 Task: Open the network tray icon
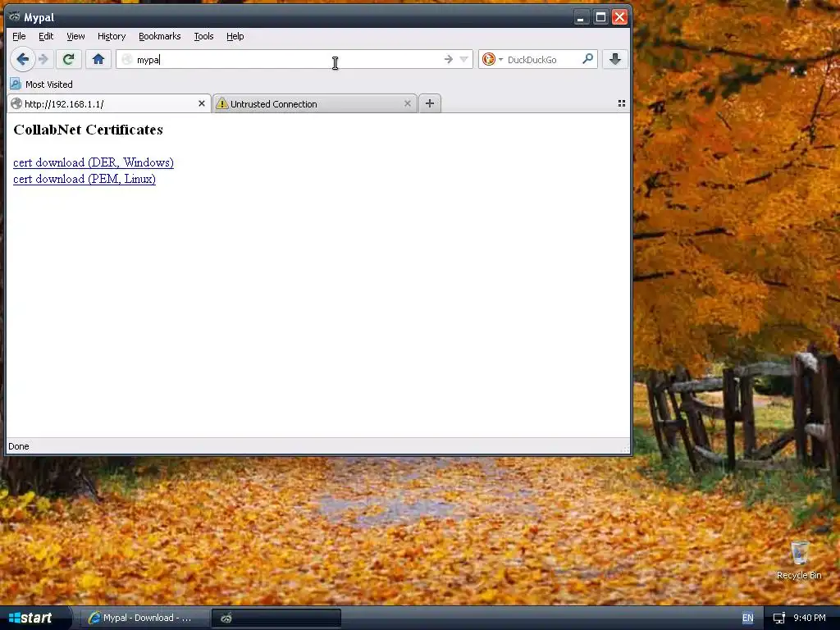coord(779,618)
